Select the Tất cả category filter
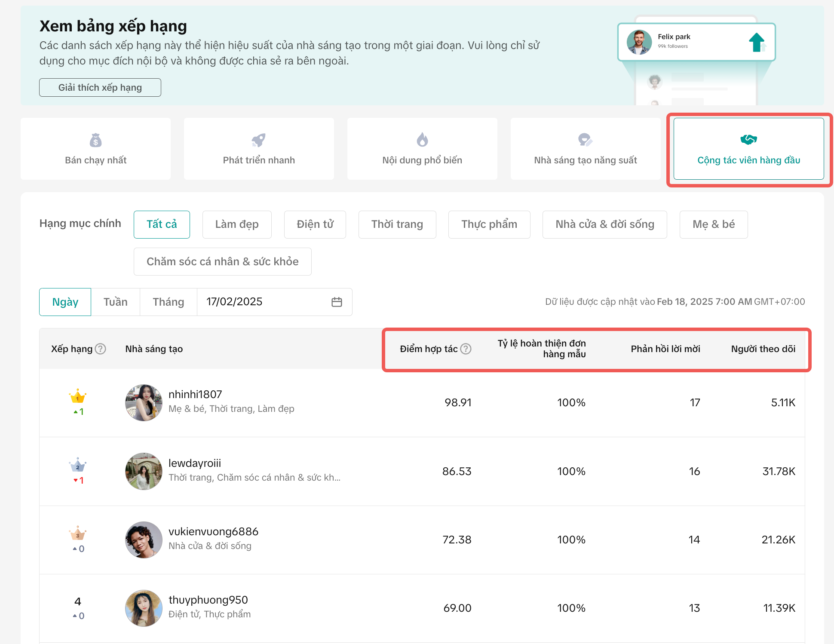Image resolution: width=834 pixels, height=644 pixels. [x=162, y=224]
